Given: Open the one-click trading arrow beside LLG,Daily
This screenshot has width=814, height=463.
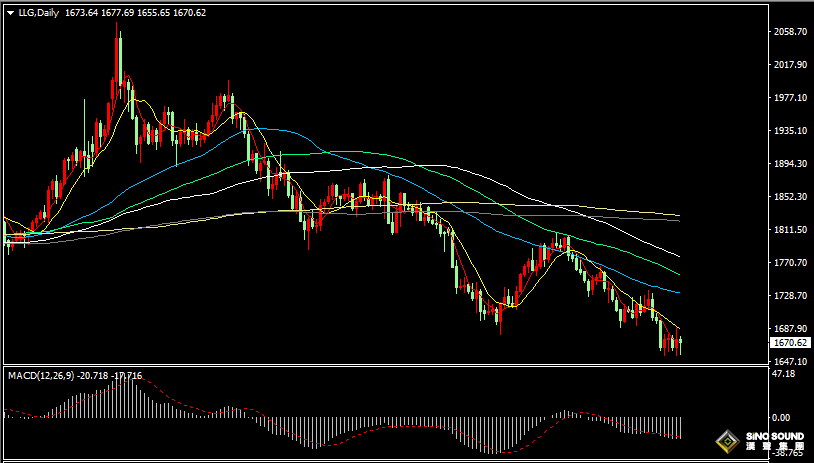Looking at the screenshot, I should (x=11, y=13).
